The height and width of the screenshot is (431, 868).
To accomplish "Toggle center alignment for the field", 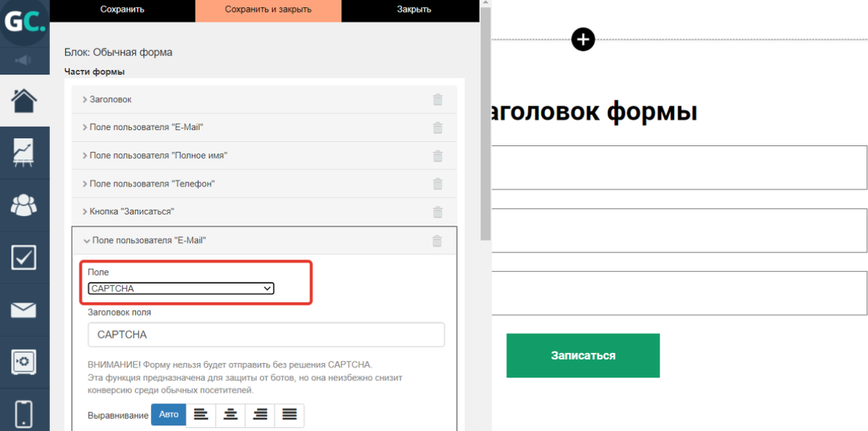I will (231, 415).
